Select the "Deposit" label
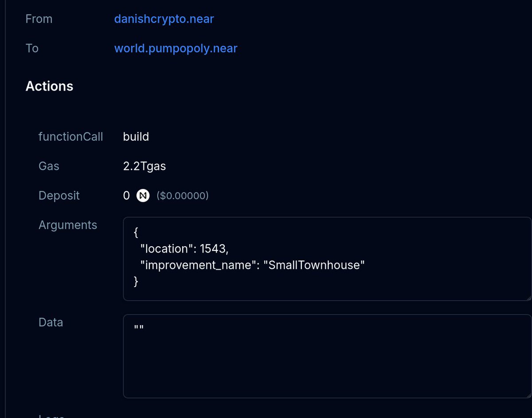Screen dimensions: 532x418 [x=59, y=195]
